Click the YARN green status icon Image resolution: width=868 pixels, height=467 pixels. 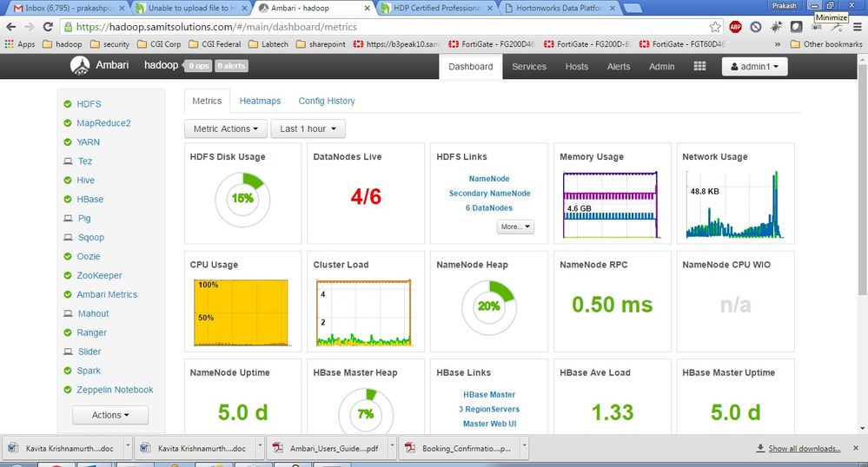pos(68,142)
